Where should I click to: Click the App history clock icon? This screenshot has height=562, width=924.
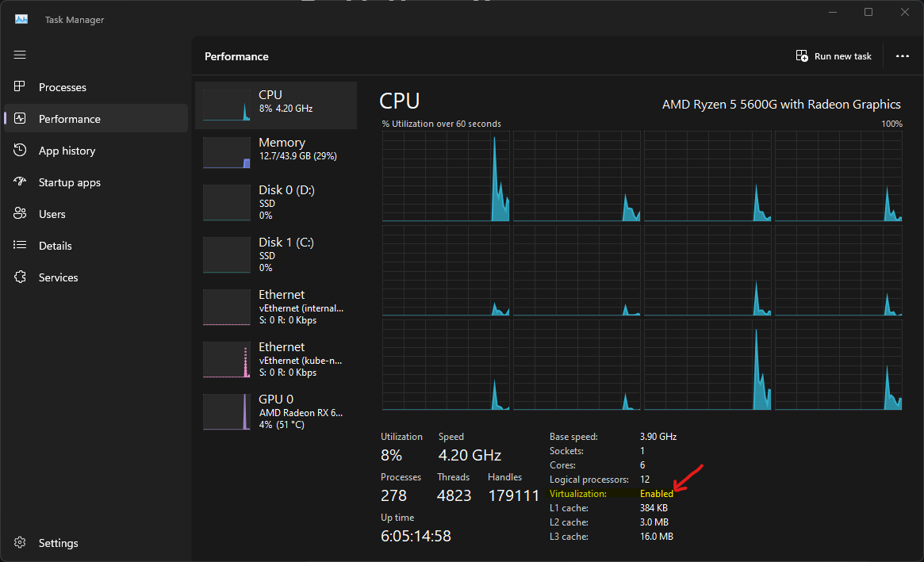click(x=21, y=151)
